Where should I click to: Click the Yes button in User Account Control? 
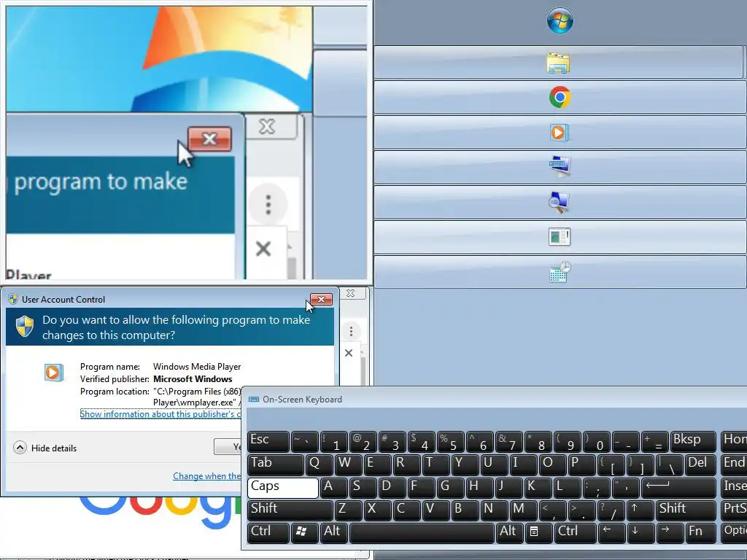[x=228, y=447]
